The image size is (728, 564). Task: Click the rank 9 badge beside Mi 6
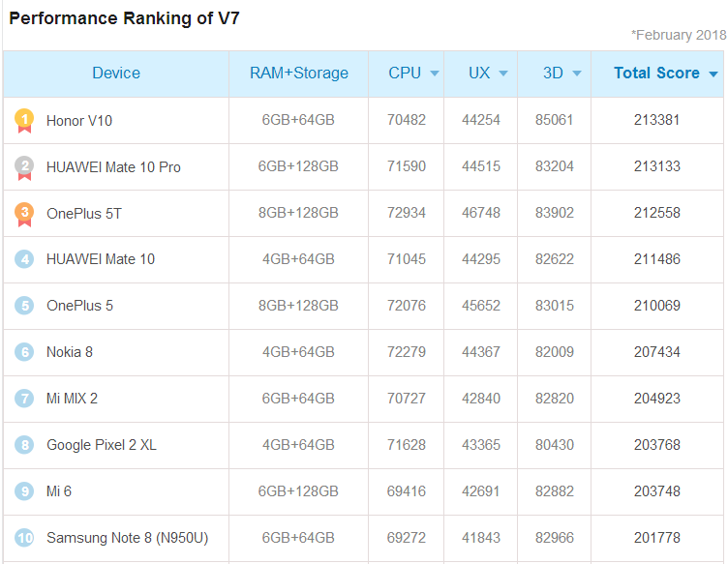pyautogui.click(x=24, y=491)
